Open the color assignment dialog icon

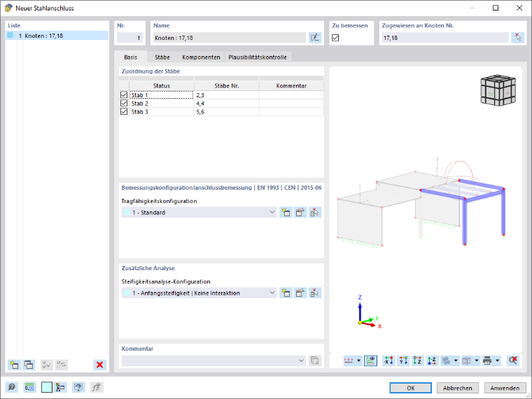(x=60, y=387)
